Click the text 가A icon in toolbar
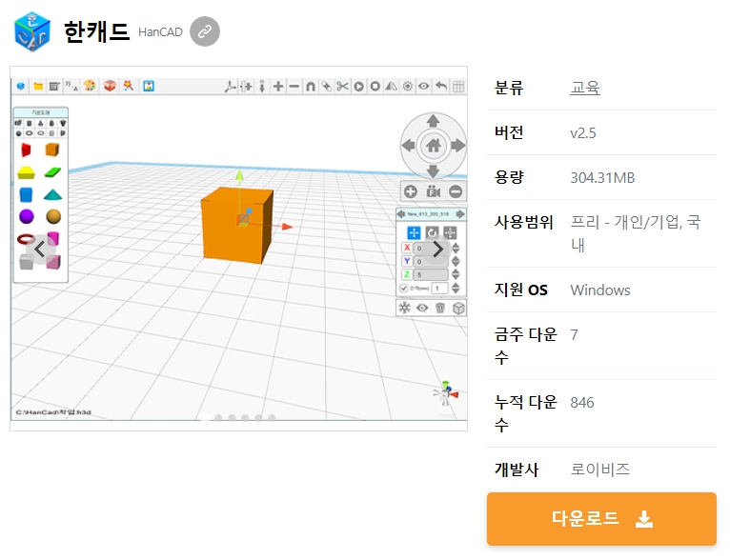Viewport: 730px width, 560px height. click(x=71, y=86)
